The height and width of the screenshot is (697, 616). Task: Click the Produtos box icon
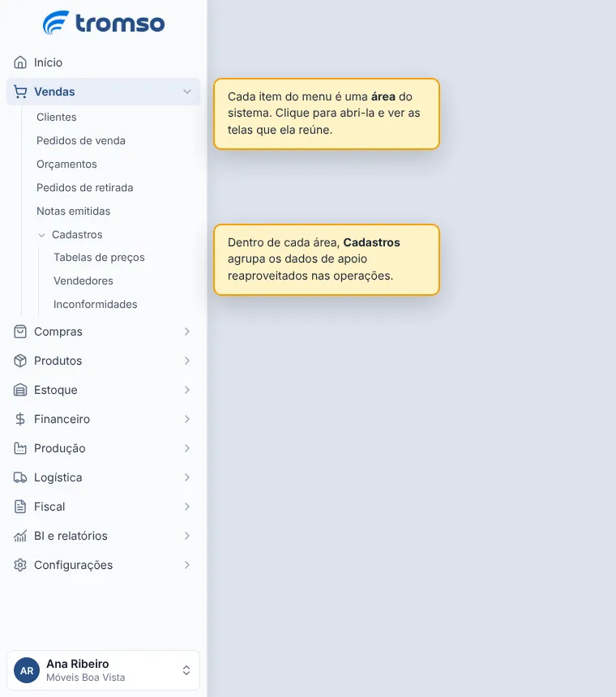coord(20,361)
